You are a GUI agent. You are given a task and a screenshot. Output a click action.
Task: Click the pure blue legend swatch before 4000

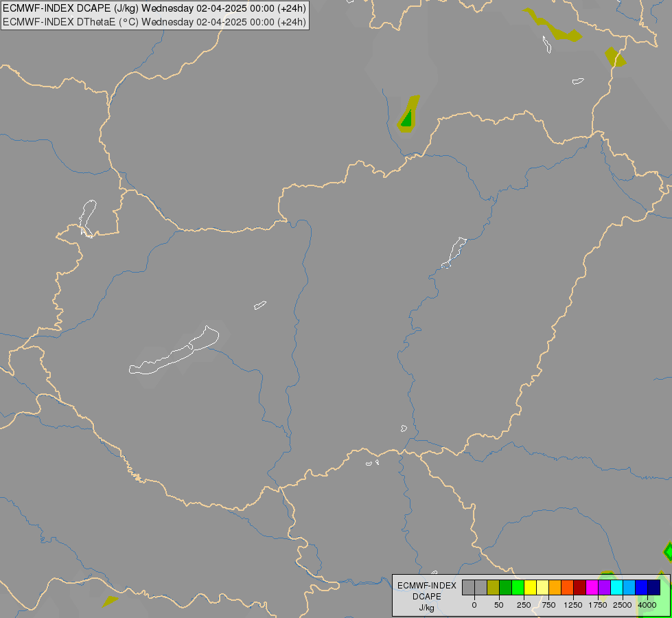pos(642,587)
